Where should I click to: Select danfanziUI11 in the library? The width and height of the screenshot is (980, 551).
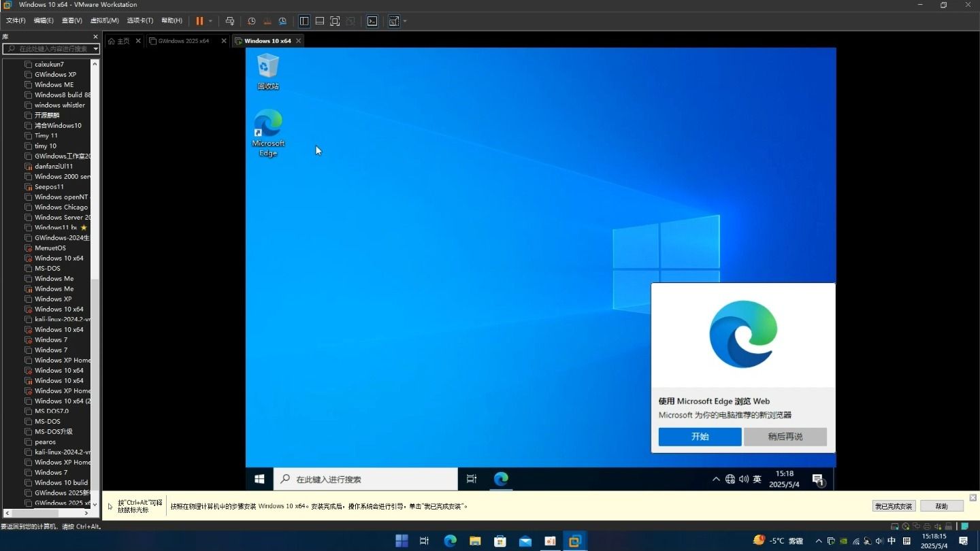[x=54, y=167]
